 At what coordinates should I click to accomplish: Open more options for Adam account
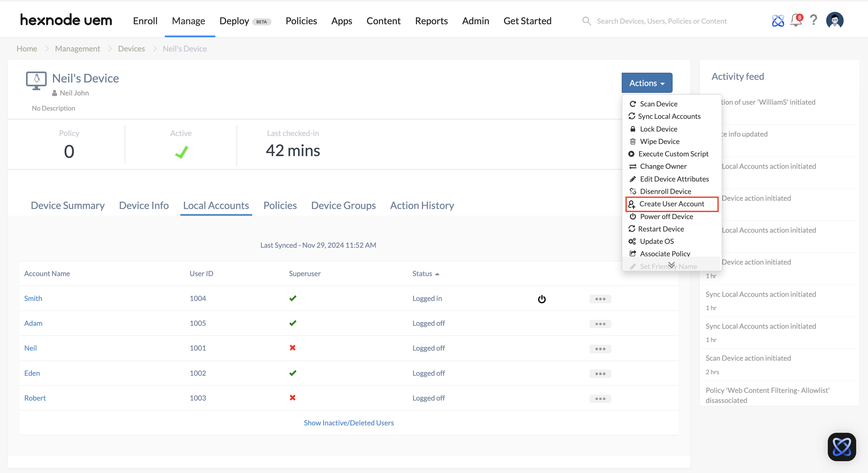point(600,324)
